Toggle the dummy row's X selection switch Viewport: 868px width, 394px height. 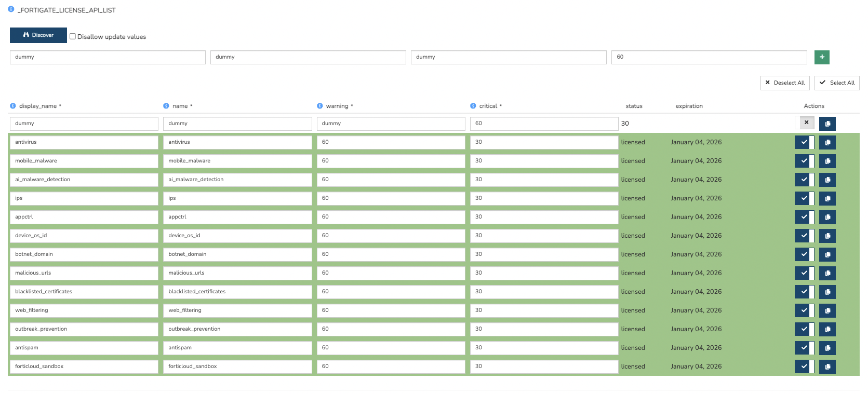pos(805,123)
